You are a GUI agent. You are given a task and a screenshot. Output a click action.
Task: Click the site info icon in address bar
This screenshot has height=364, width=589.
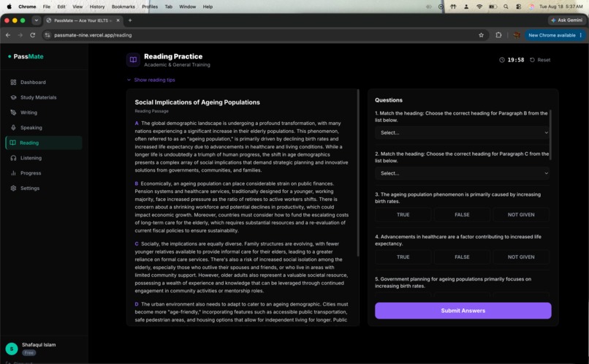[x=47, y=35]
